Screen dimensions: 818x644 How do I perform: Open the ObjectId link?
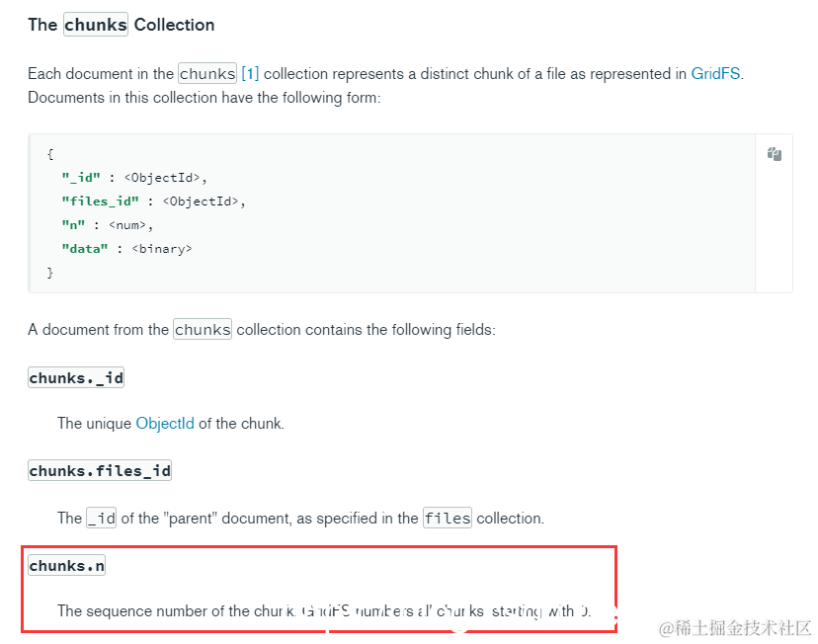(x=165, y=423)
